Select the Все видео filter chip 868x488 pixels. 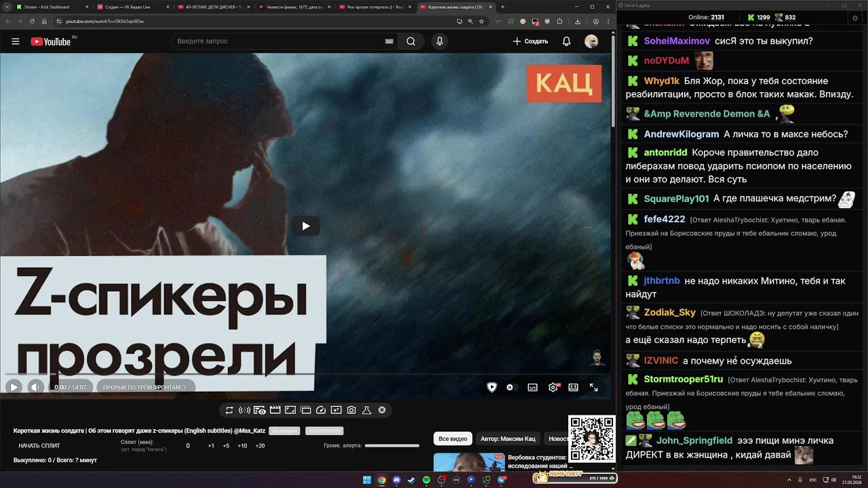pyautogui.click(x=453, y=439)
